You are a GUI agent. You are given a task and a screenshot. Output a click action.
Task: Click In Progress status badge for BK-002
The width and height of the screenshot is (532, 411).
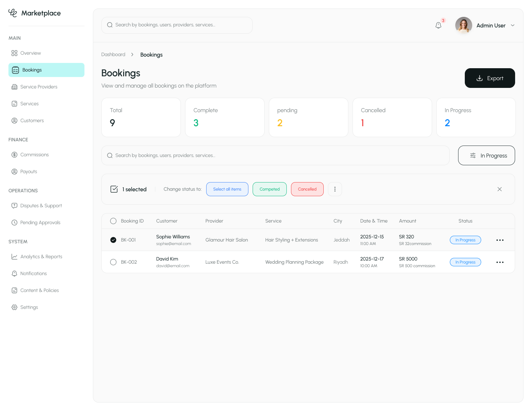click(x=465, y=262)
